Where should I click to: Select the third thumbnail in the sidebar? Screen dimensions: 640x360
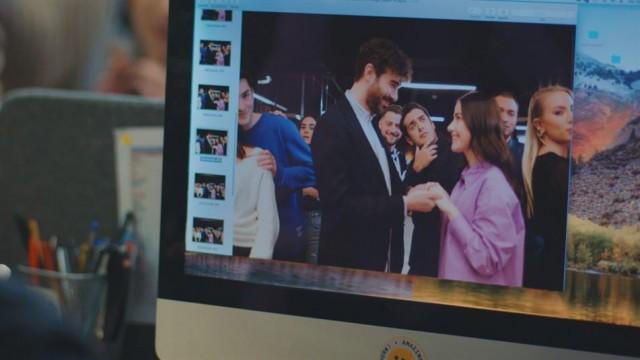click(x=213, y=98)
